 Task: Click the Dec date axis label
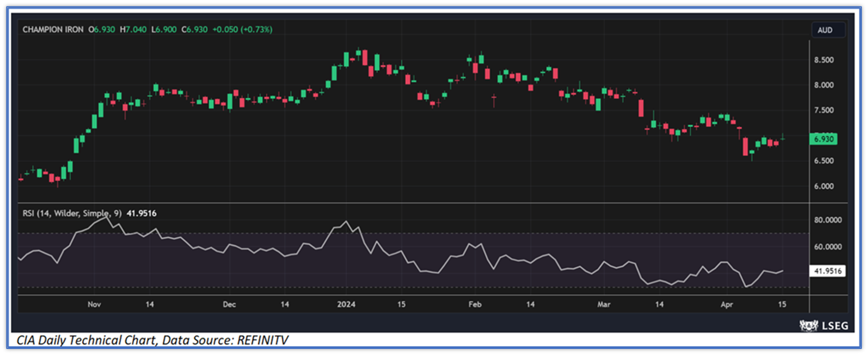[229, 304]
